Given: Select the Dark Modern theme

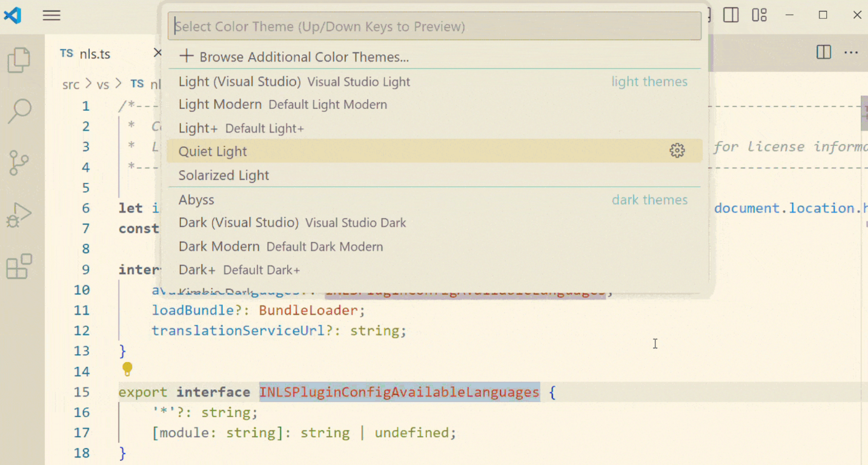Looking at the screenshot, I should point(434,246).
